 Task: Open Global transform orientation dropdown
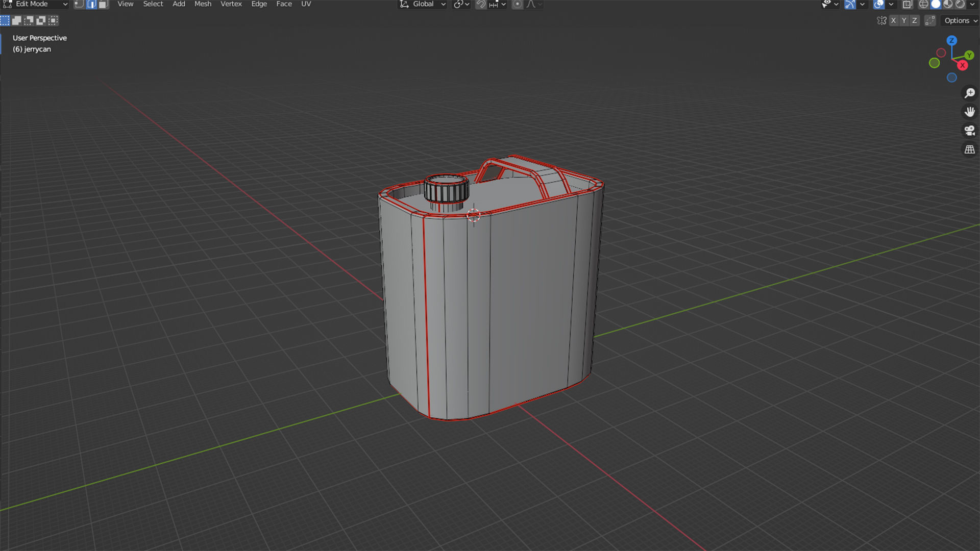pyautogui.click(x=423, y=4)
